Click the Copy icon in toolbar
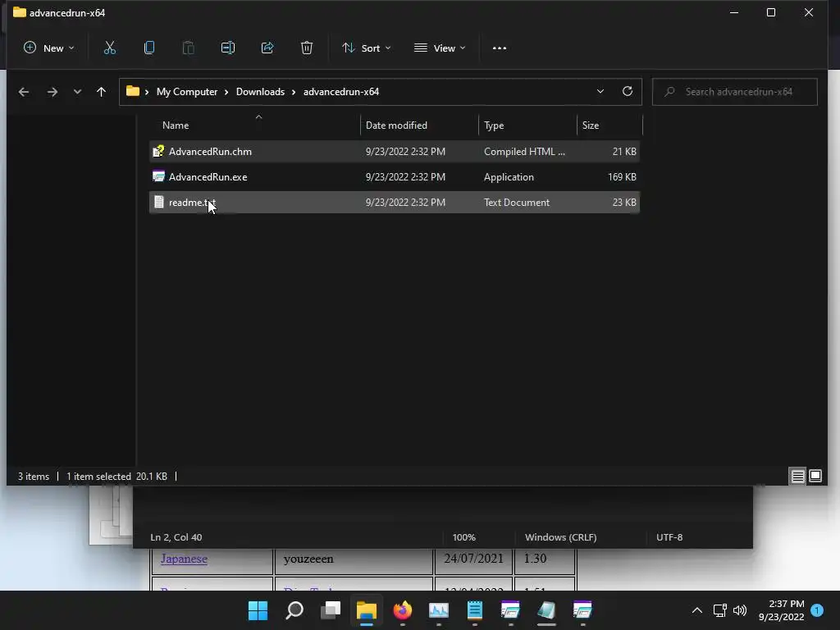The width and height of the screenshot is (840, 630). 149,48
